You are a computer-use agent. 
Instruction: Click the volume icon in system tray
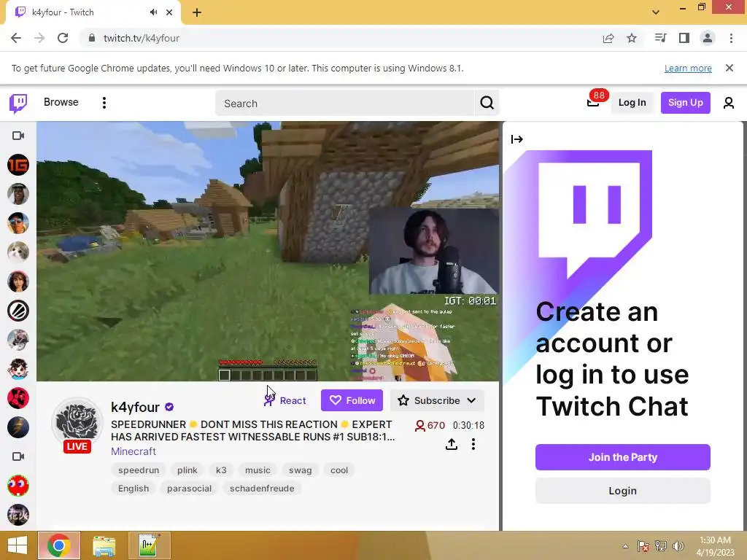(678, 545)
